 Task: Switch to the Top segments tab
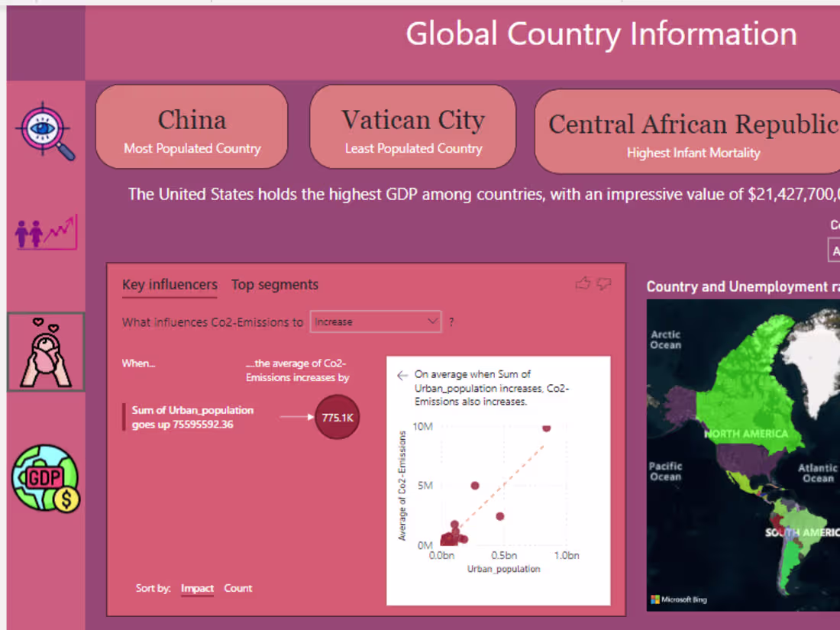coord(275,284)
